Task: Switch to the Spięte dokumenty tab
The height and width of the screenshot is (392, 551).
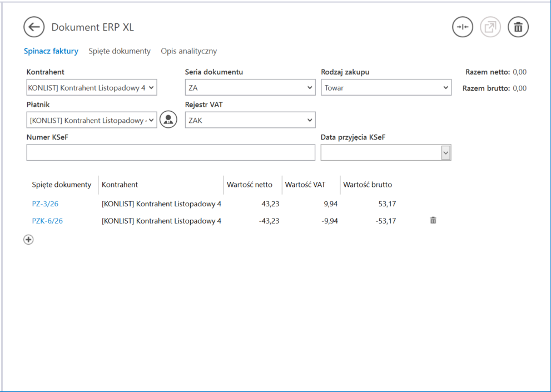Action: coord(120,51)
